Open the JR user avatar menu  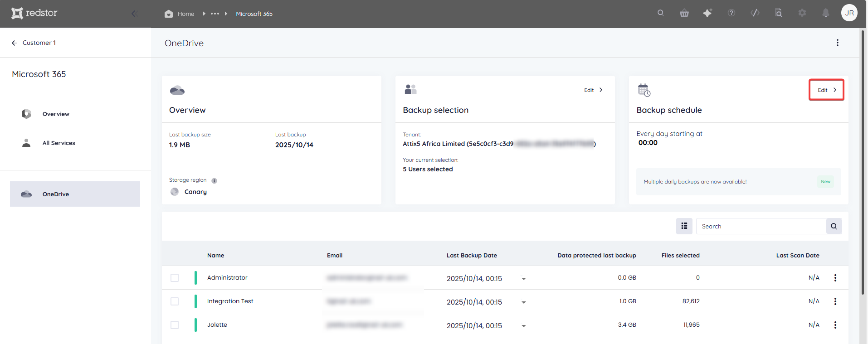849,13
